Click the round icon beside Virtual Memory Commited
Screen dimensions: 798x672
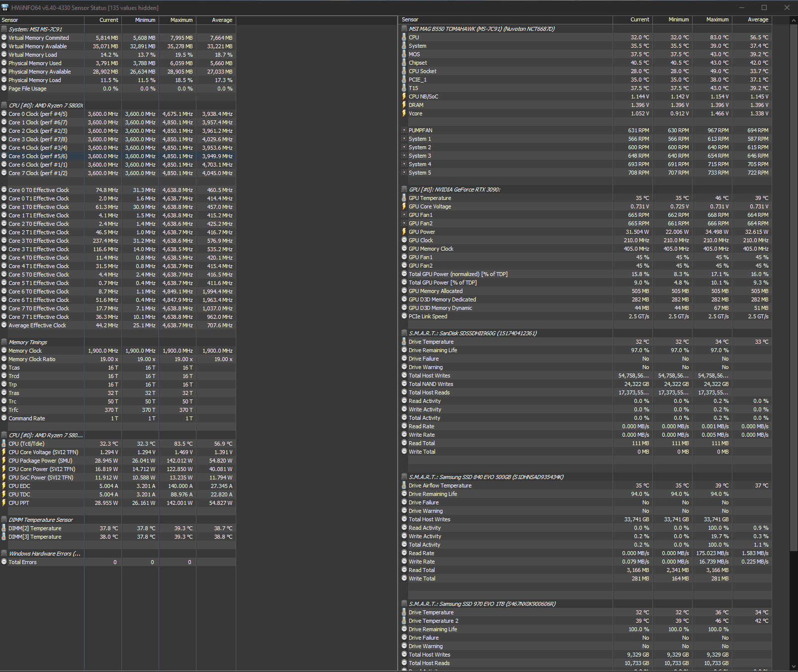pos(4,38)
